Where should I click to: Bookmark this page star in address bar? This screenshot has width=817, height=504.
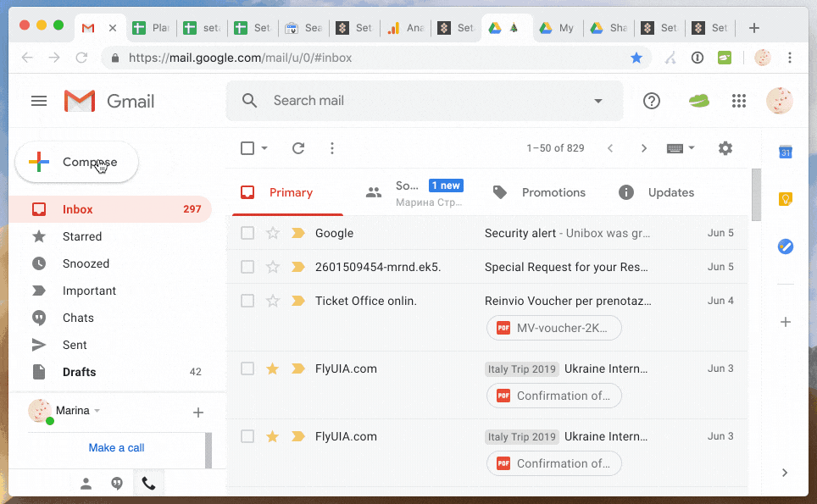636,58
